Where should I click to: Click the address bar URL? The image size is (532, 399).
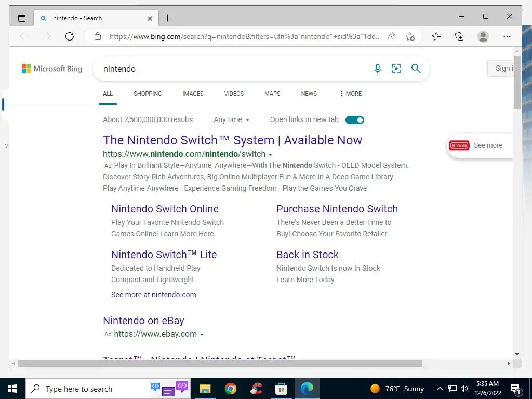click(245, 36)
